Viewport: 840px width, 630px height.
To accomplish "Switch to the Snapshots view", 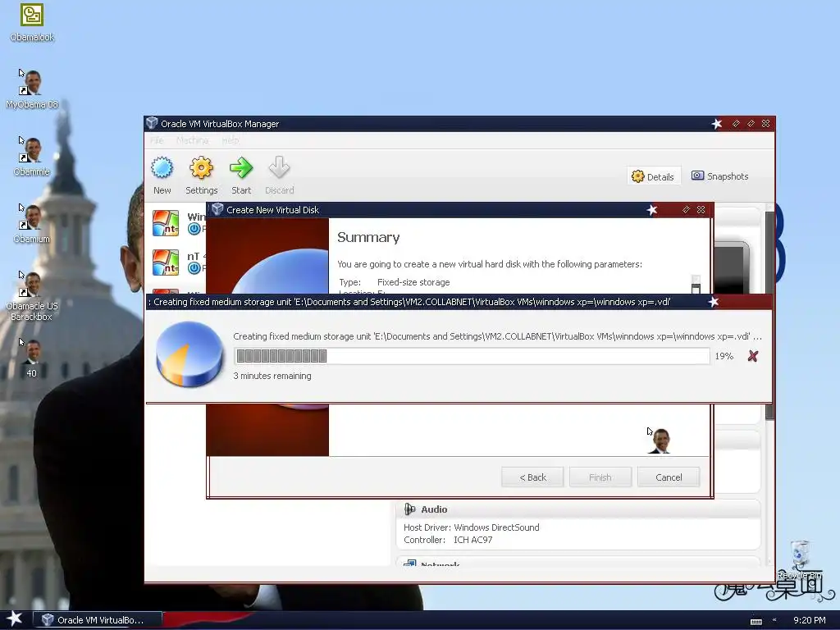I will (x=720, y=176).
